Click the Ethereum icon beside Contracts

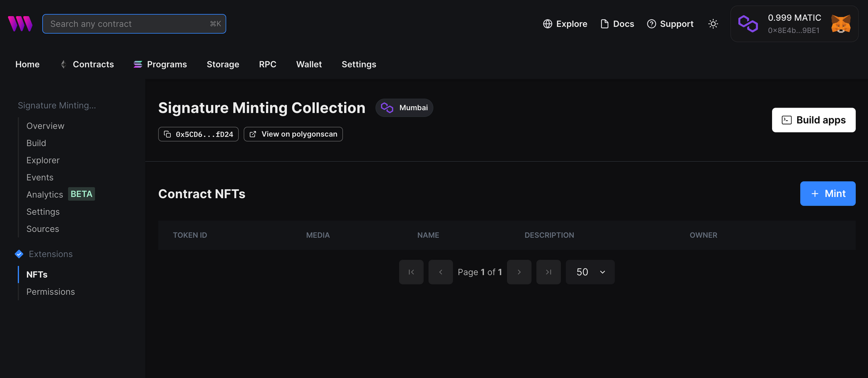63,64
